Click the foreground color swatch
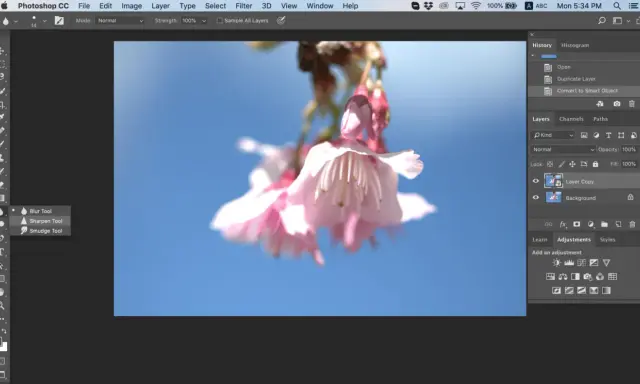 click(x=0, y=342)
